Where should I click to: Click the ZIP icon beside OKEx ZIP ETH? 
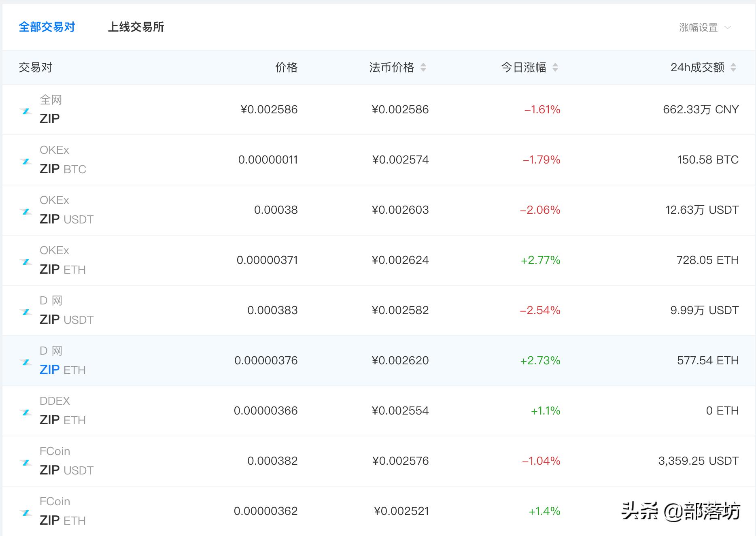click(x=26, y=262)
